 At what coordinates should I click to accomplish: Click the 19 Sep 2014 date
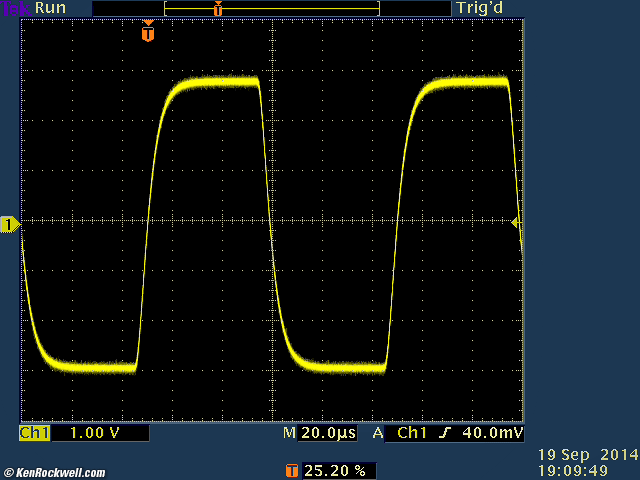point(588,455)
